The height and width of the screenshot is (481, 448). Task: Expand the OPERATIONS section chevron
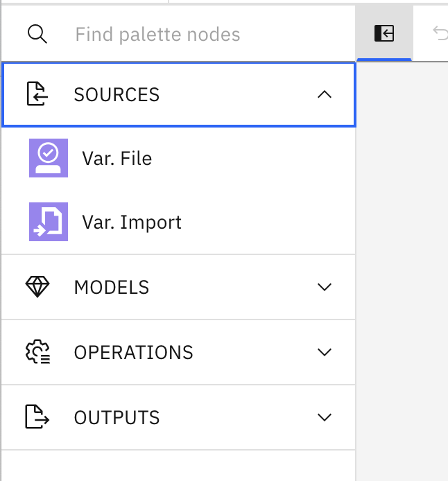pos(325,352)
